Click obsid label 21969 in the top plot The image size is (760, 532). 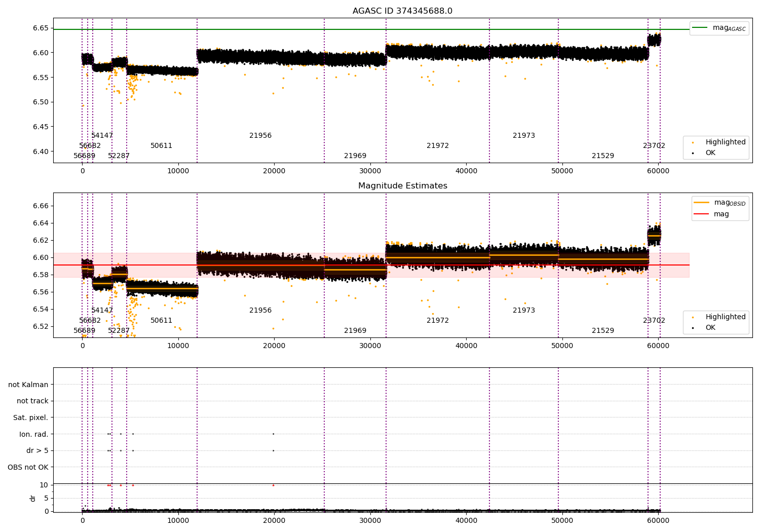355,156
